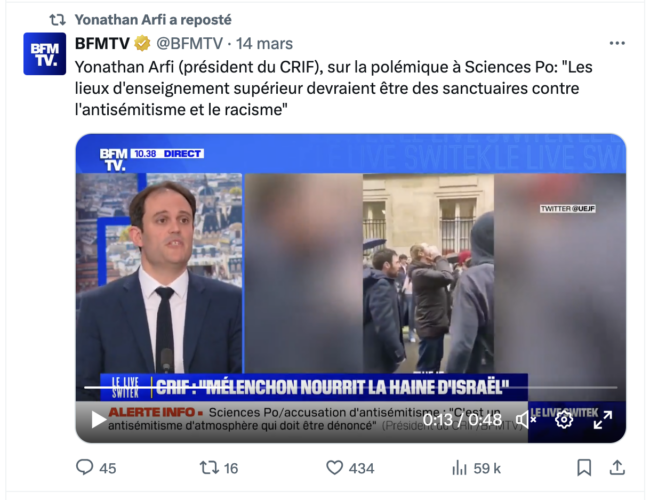This screenshot has height=500, width=658.
Task: Open the reply comment icon with 45
Action: pos(85,467)
